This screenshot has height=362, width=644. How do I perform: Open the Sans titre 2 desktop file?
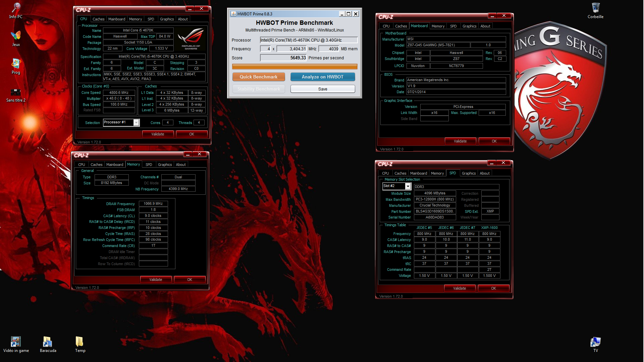tap(16, 95)
